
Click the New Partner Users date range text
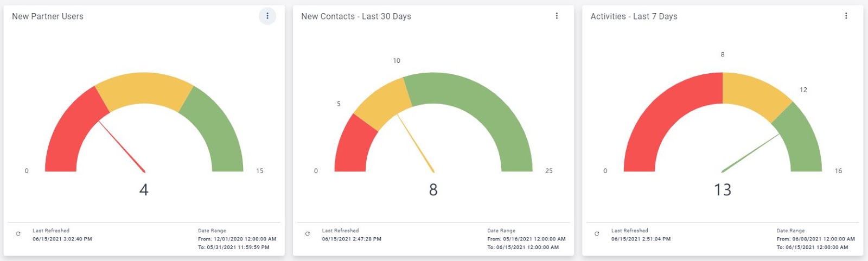237,239
